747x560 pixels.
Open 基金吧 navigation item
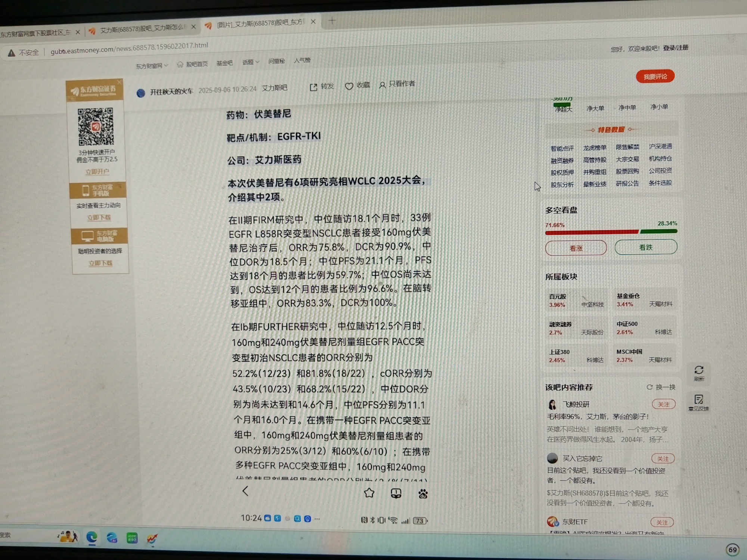(x=224, y=63)
